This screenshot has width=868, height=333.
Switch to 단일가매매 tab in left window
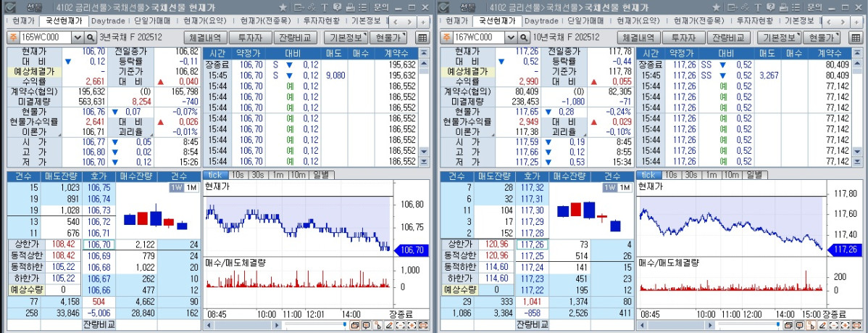152,21
